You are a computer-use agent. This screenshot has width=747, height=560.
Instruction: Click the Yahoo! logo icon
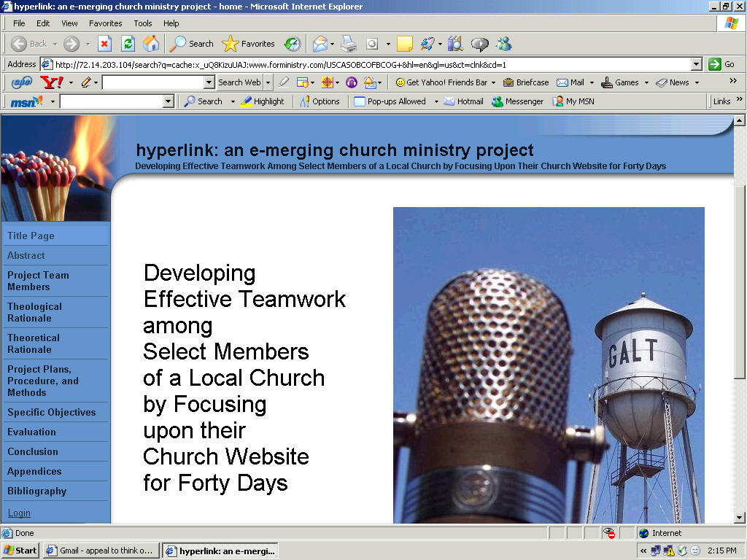tap(52, 82)
